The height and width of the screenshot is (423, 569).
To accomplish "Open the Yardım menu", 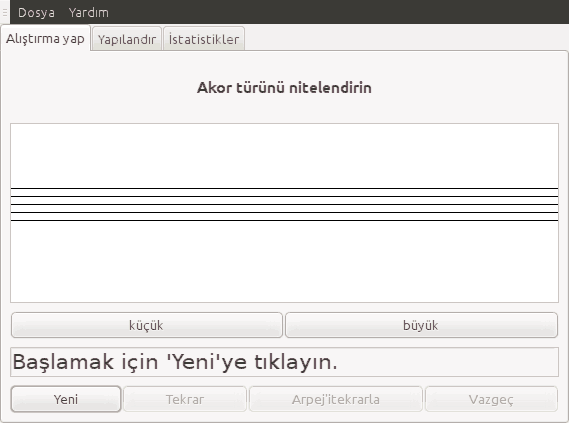I will (x=89, y=13).
